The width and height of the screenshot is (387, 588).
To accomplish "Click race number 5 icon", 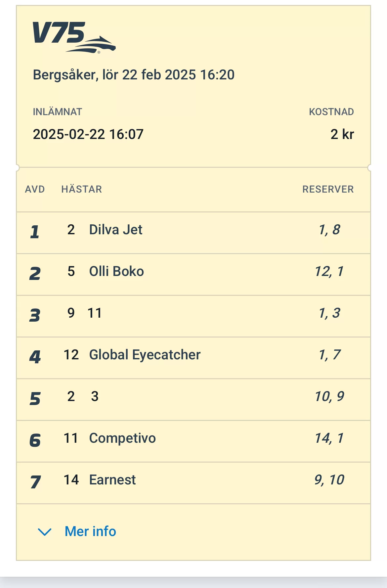I will pos(35,399).
